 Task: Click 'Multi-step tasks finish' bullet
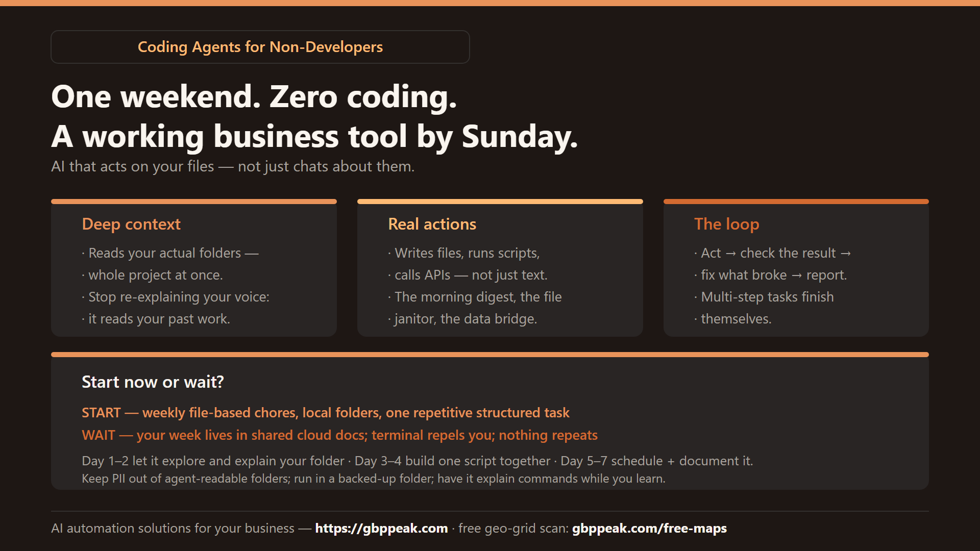pos(764,297)
